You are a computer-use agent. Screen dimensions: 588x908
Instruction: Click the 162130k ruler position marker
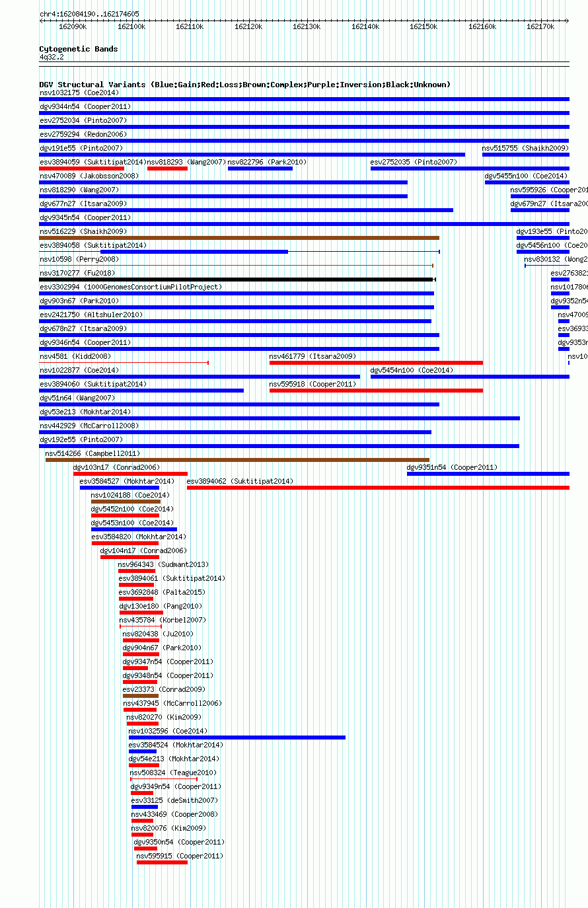pyautogui.click(x=307, y=26)
